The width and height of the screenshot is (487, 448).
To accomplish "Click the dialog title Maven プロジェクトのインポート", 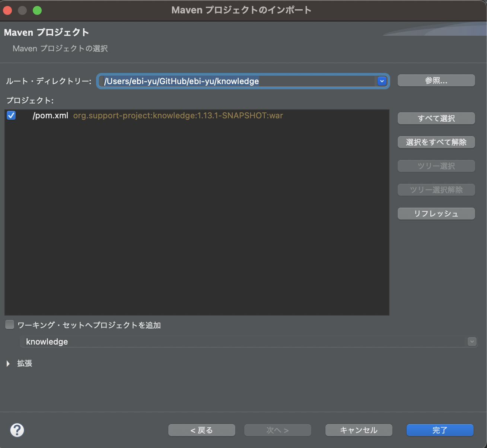I will (x=241, y=10).
